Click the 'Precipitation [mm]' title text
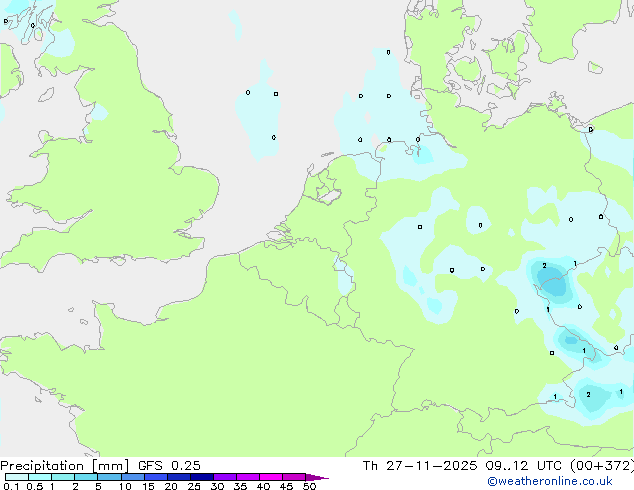Screen dimensions: 634x490 click(x=64, y=466)
